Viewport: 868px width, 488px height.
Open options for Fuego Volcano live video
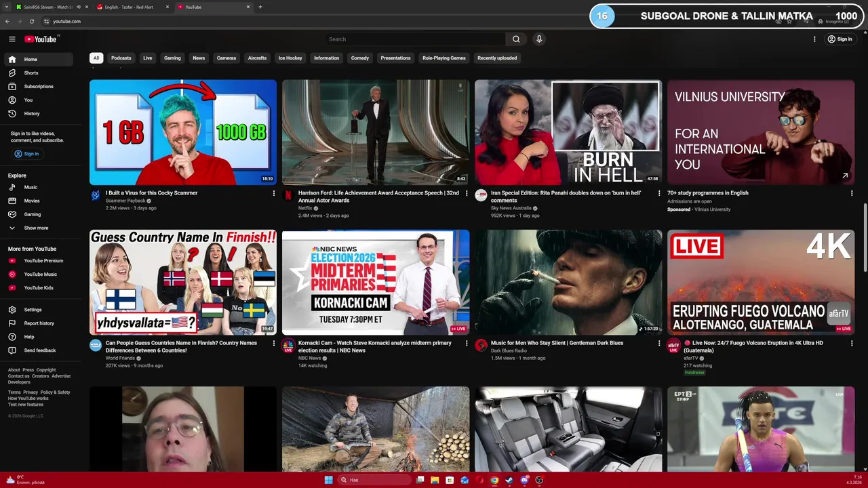(852, 343)
